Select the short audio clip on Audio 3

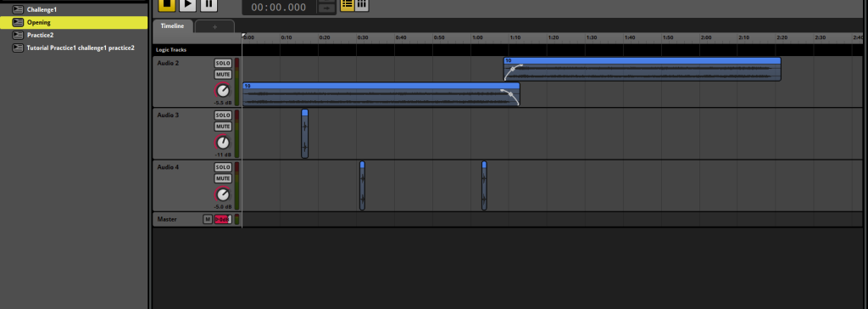coord(304,133)
